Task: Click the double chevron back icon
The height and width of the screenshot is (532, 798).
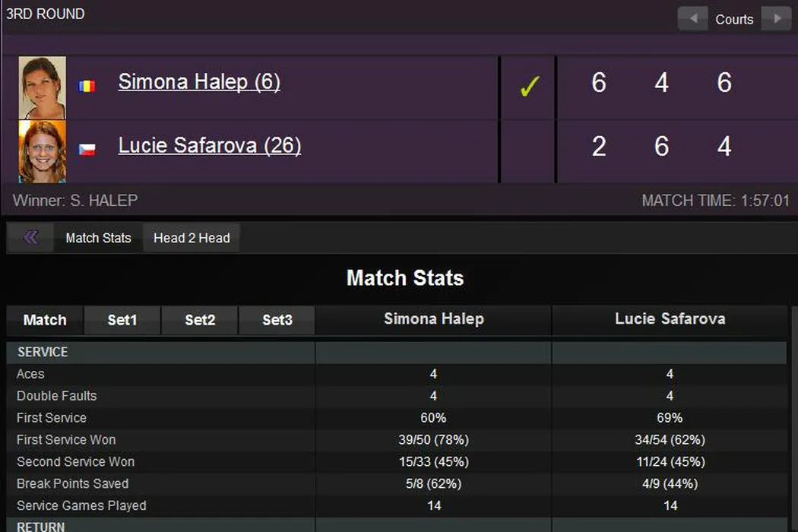Action: tap(31, 238)
